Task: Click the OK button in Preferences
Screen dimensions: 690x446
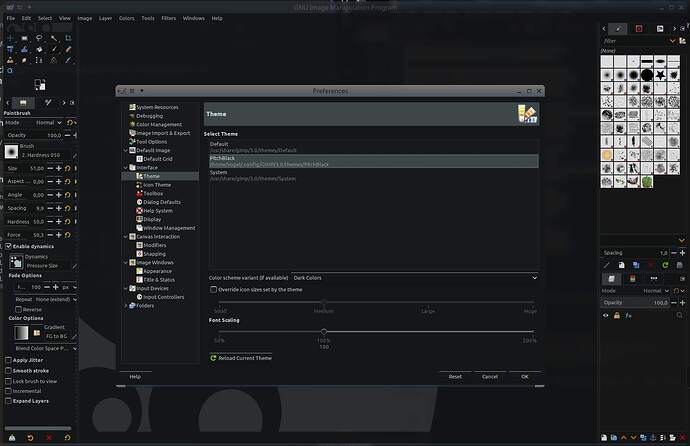Action: pos(524,377)
